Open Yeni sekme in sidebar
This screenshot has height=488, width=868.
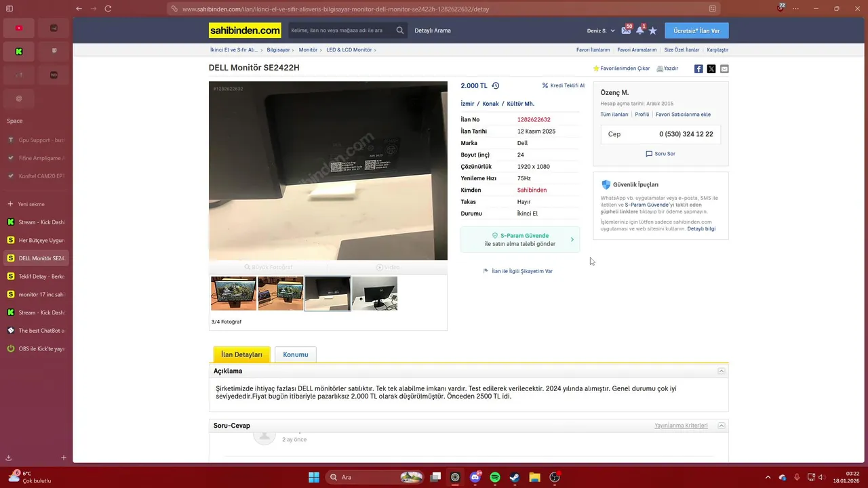tap(35, 204)
